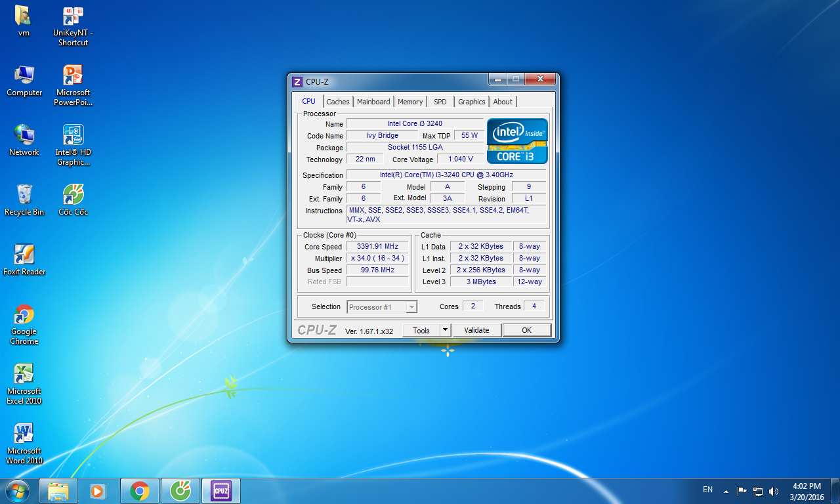840x504 pixels.
Task: Click the Microsoft Excel 2010 shortcut
Action: (24, 374)
